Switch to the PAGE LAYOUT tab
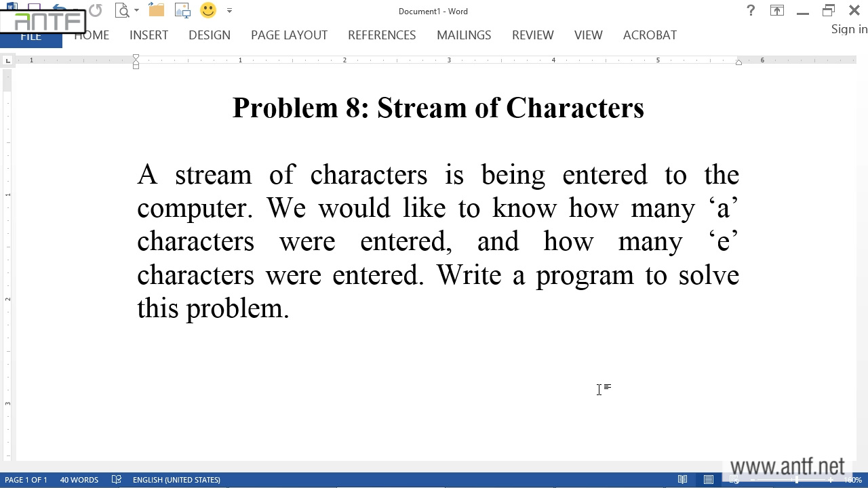 point(289,35)
